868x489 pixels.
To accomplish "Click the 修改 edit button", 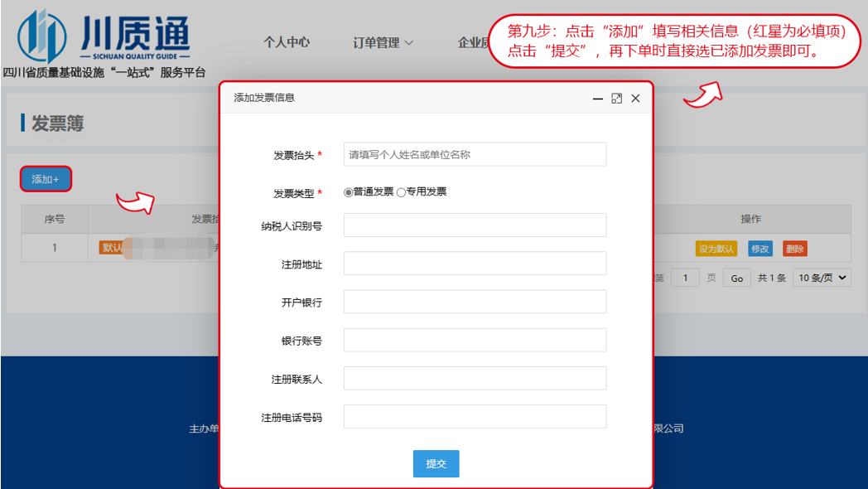I will point(759,249).
